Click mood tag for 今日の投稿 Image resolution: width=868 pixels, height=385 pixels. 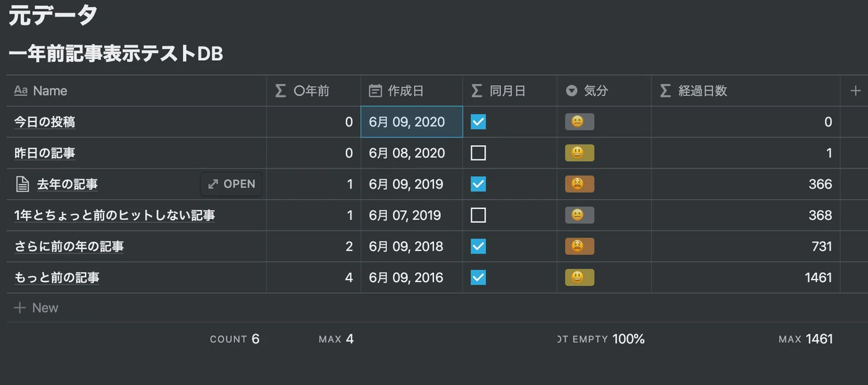coord(580,122)
